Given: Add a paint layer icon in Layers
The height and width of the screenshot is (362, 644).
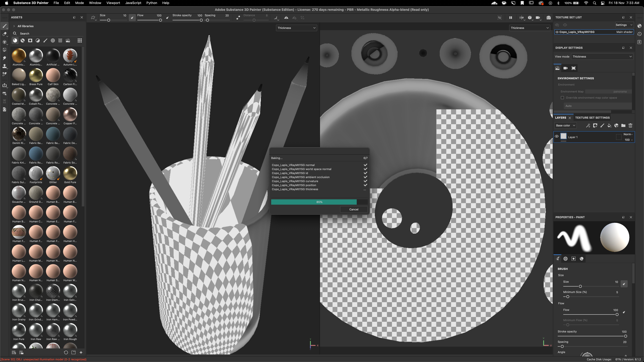Looking at the screenshot, I should (602, 125).
